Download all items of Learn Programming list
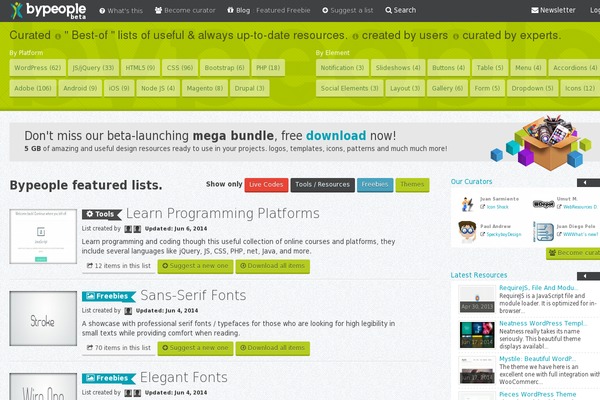This screenshot has width=600, height=400. point(273,266)
